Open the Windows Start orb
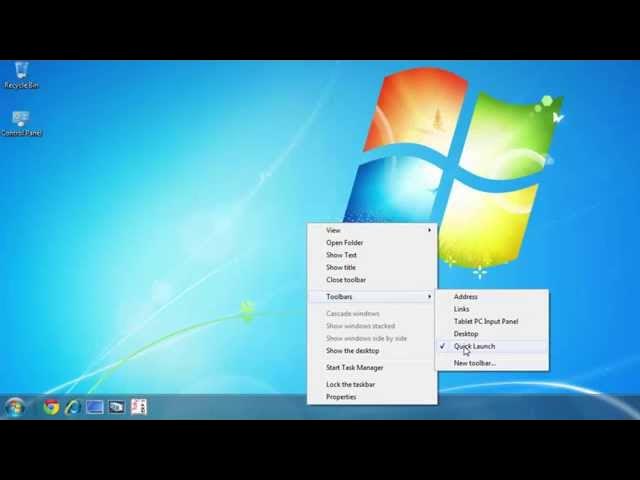This screenshot has width=640, height=480. [16, 407]
